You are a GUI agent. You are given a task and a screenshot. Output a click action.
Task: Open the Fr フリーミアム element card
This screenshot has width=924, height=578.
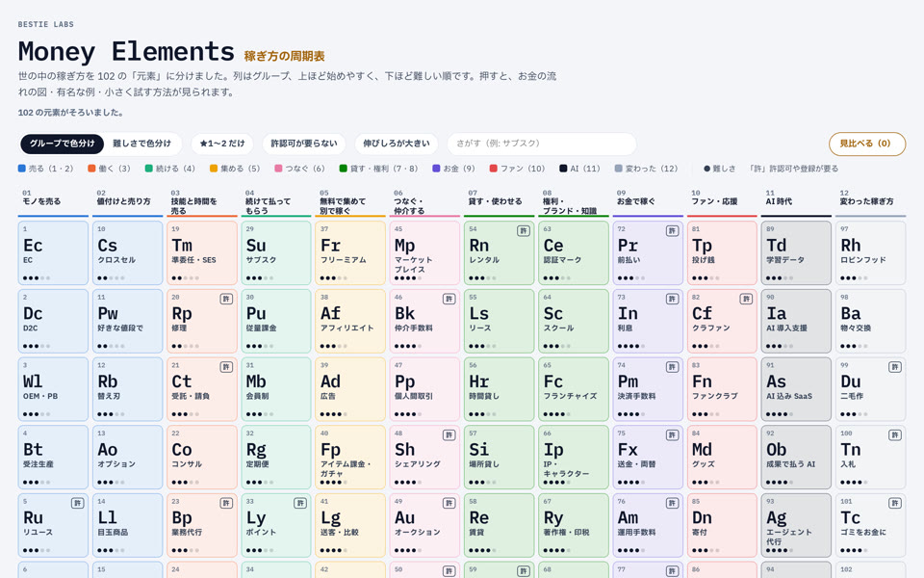pyautogui.click(x=350, y=253)
